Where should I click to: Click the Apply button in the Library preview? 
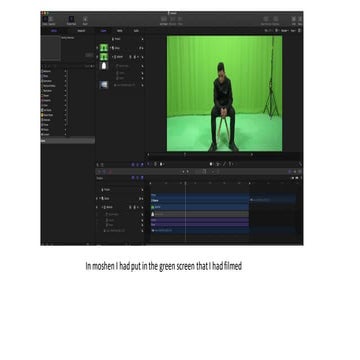(89, 55)
